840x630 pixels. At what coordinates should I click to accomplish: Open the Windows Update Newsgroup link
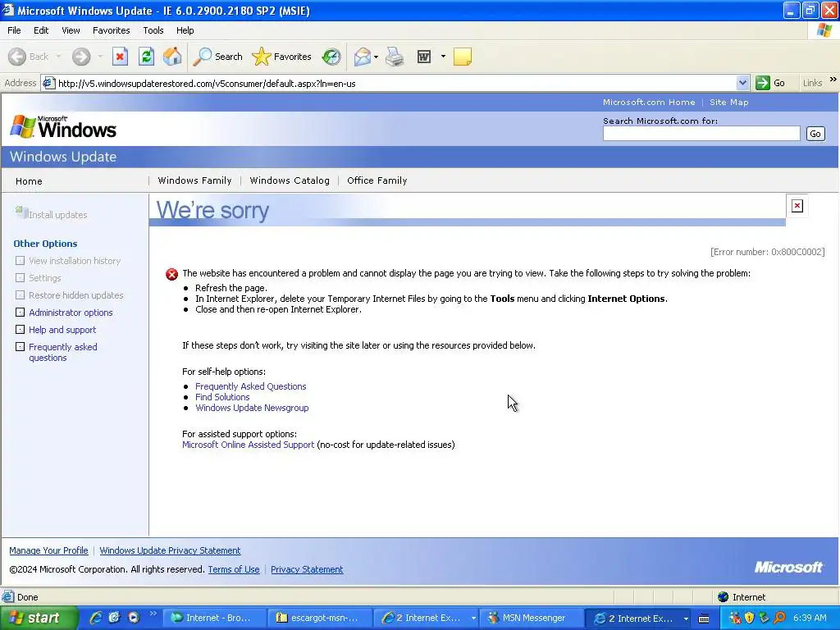point(252,408)
